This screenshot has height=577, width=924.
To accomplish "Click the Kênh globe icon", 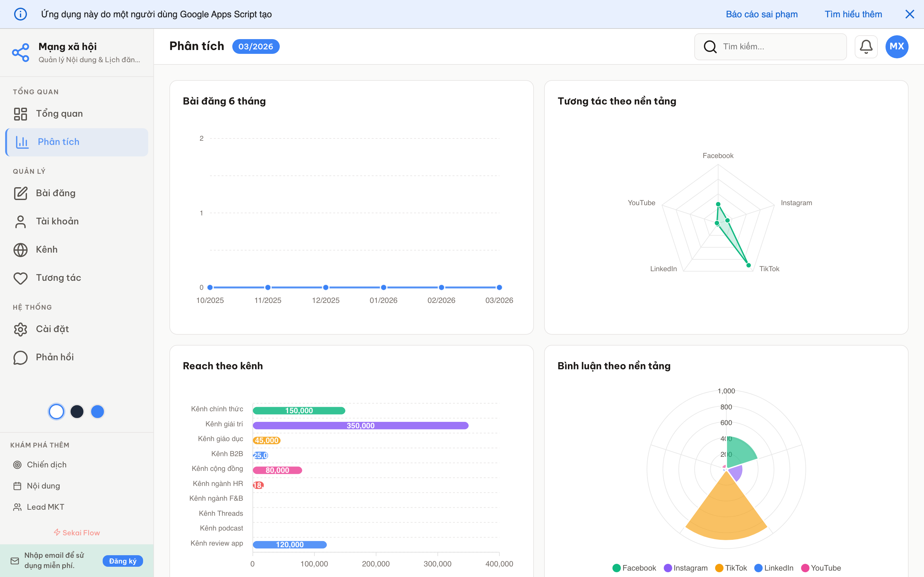I will [x=21, y=250].
